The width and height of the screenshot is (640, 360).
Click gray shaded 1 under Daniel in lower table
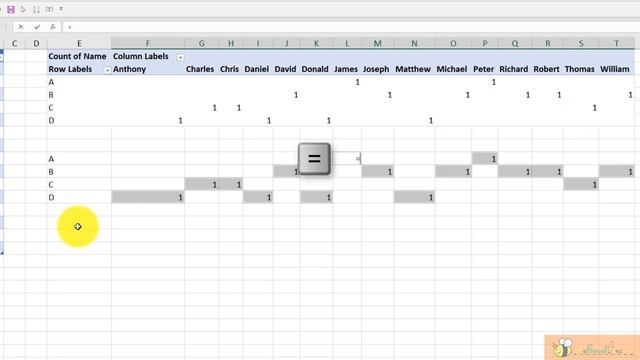pyautogui.click(x=258, y=197)
